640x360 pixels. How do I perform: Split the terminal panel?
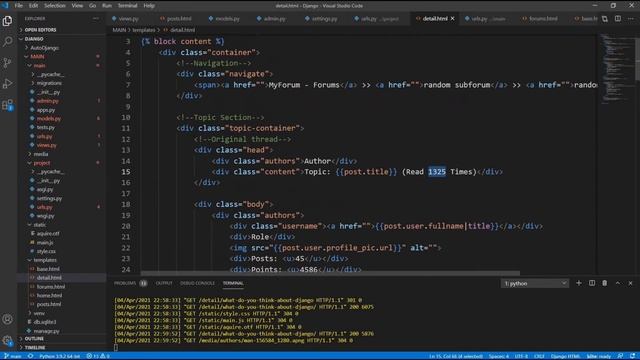[x=592, y=283]
